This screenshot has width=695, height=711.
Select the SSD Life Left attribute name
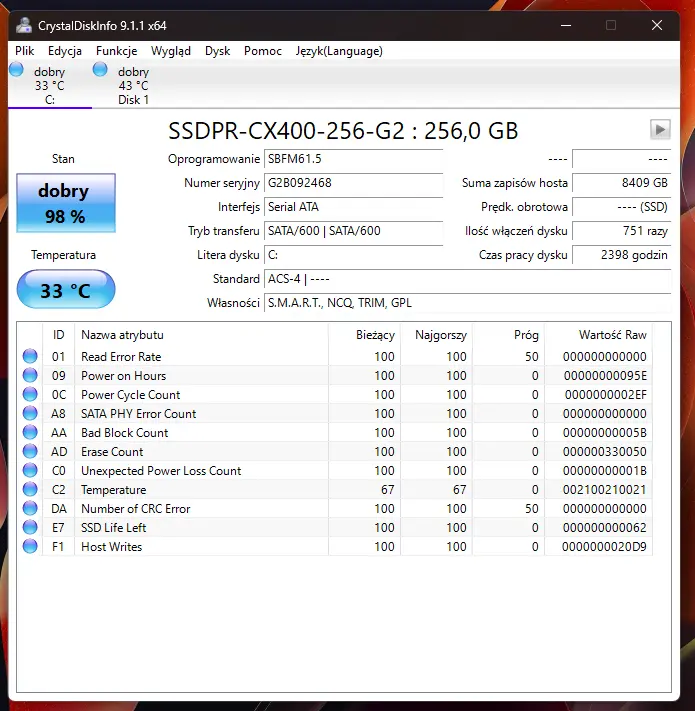pos(113,528)
